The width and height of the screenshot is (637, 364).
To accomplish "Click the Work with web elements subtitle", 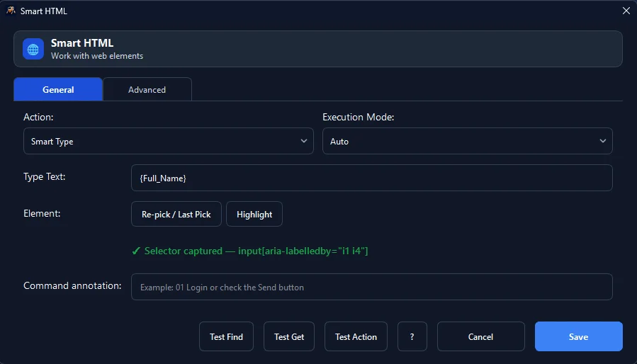I will point(97,56).
